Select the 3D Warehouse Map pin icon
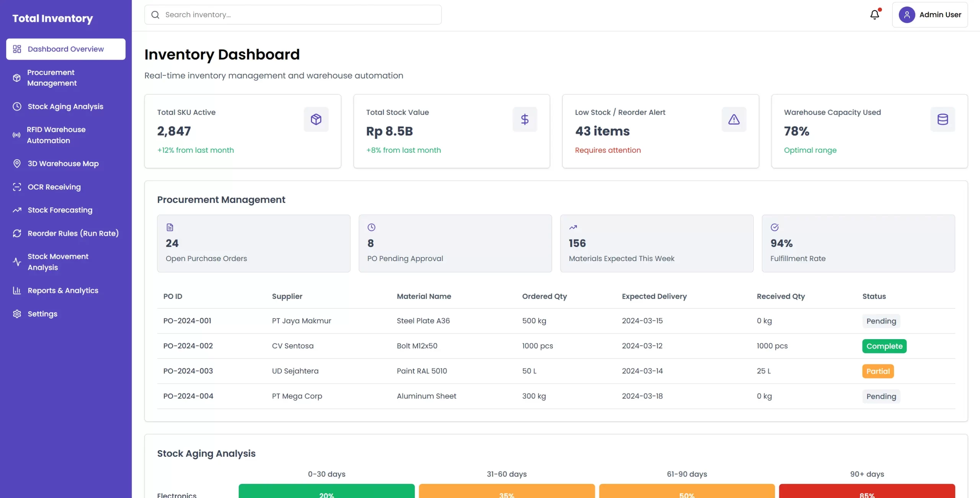 [x=17, y=163]
